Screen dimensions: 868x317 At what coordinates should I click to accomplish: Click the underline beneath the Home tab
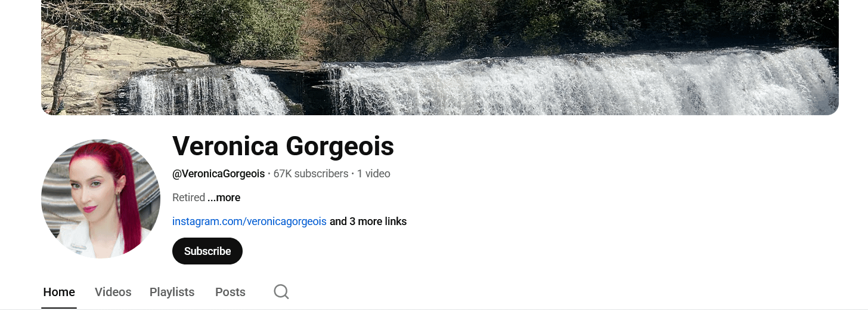pyautogui.click(x=59, y=307)
